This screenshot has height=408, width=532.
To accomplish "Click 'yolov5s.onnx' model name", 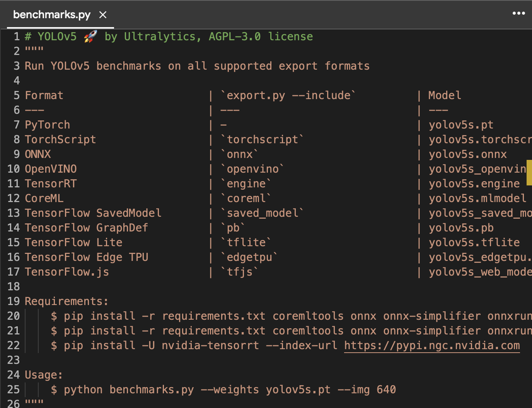I will (468, 154).
